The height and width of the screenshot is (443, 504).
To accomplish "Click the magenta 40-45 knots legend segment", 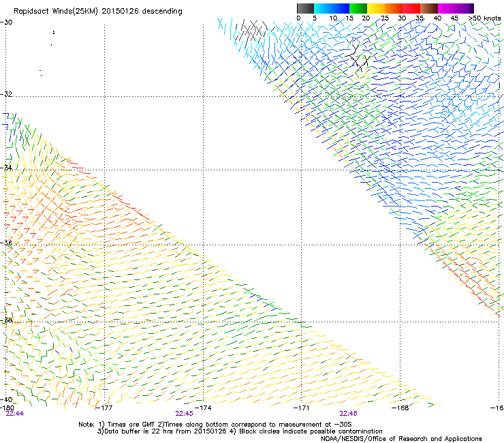I will pyautogui.click(x=447, y=8).
